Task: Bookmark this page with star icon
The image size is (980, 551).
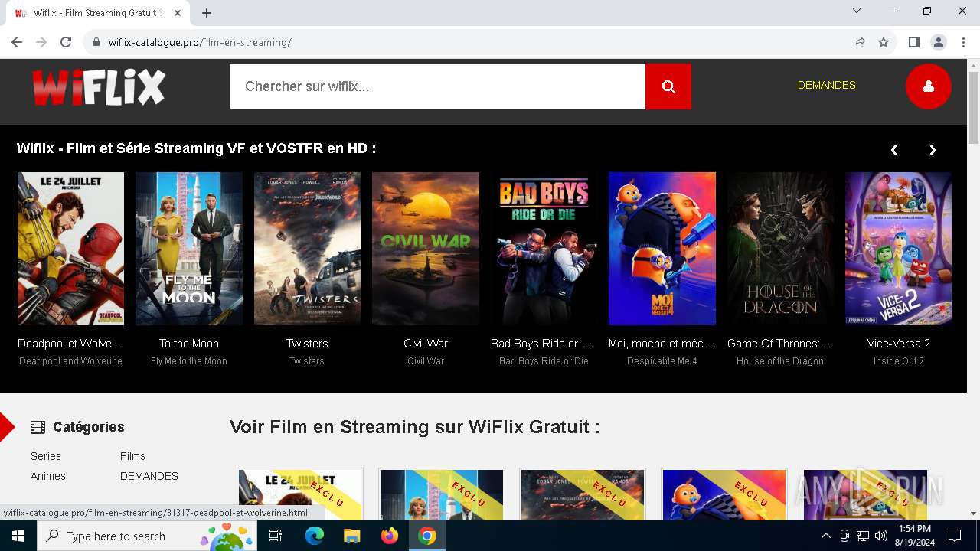Action: 884,42
